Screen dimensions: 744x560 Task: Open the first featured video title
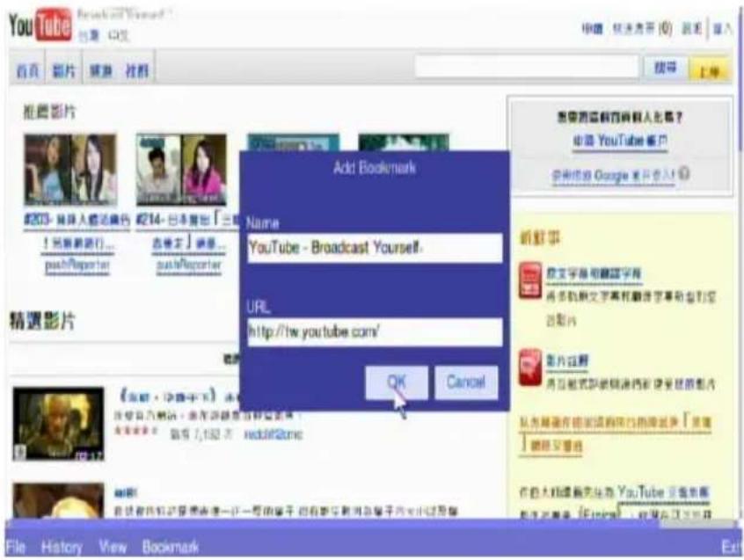178,396
